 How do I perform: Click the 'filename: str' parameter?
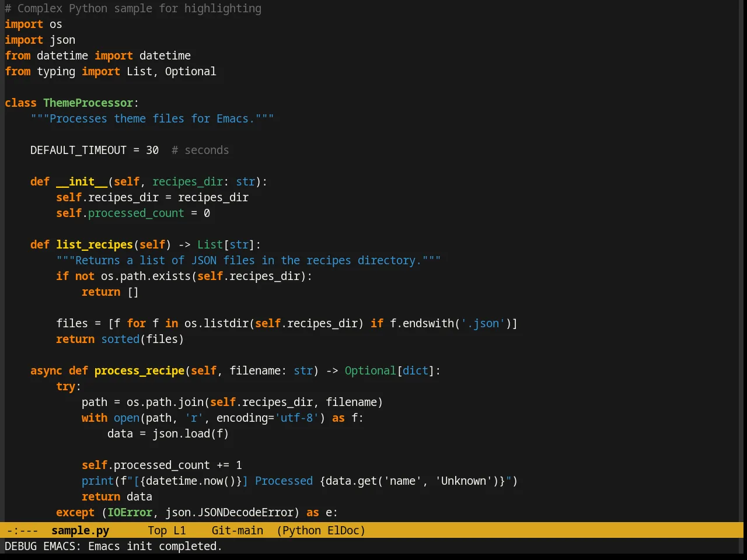(x=271, y=370)
